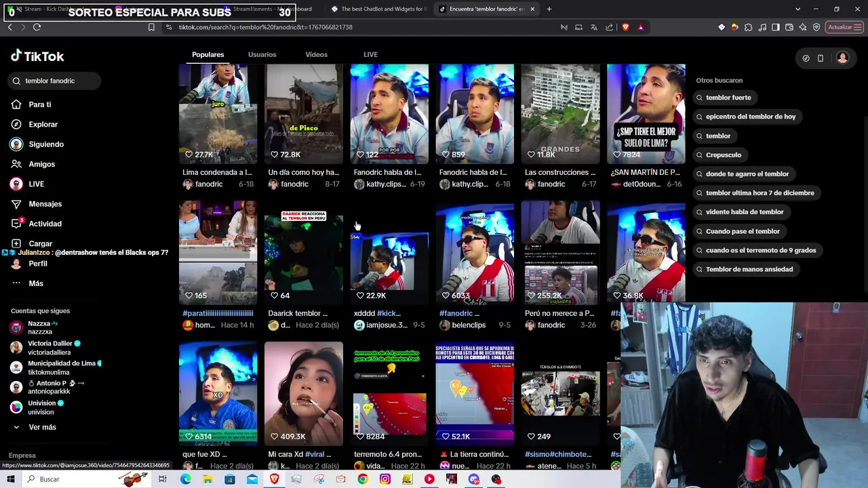Switch to the Videos tab
The image size is (868, 488).
click(316, 54)
